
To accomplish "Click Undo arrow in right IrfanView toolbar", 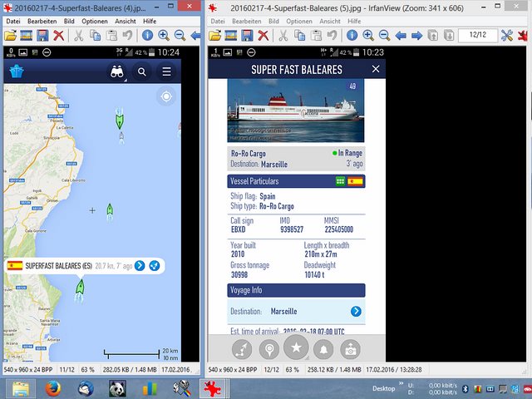I will (x=332, y=35).
